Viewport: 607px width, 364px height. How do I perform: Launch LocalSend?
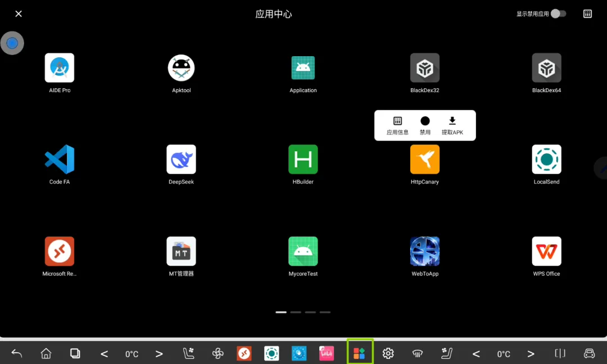(546, 160)
